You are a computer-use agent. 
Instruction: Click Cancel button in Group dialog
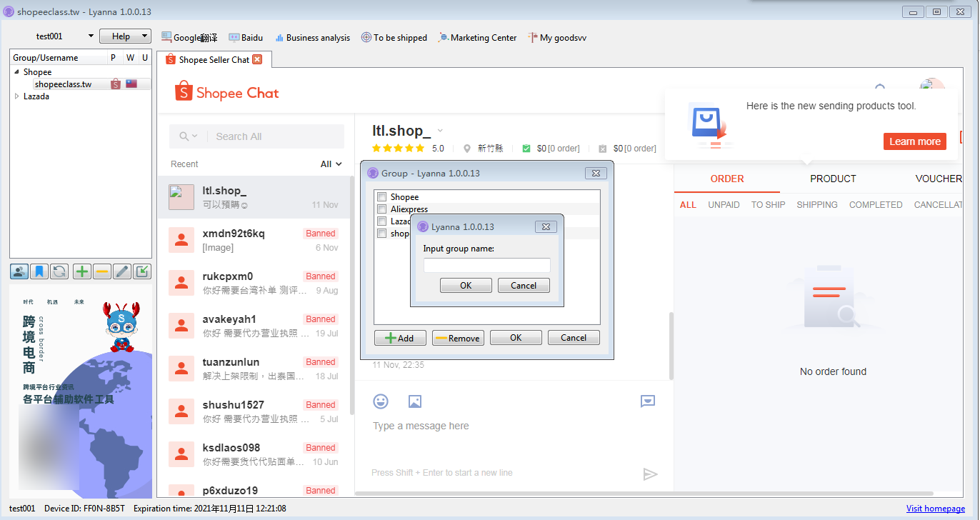(x=574, y=338)
